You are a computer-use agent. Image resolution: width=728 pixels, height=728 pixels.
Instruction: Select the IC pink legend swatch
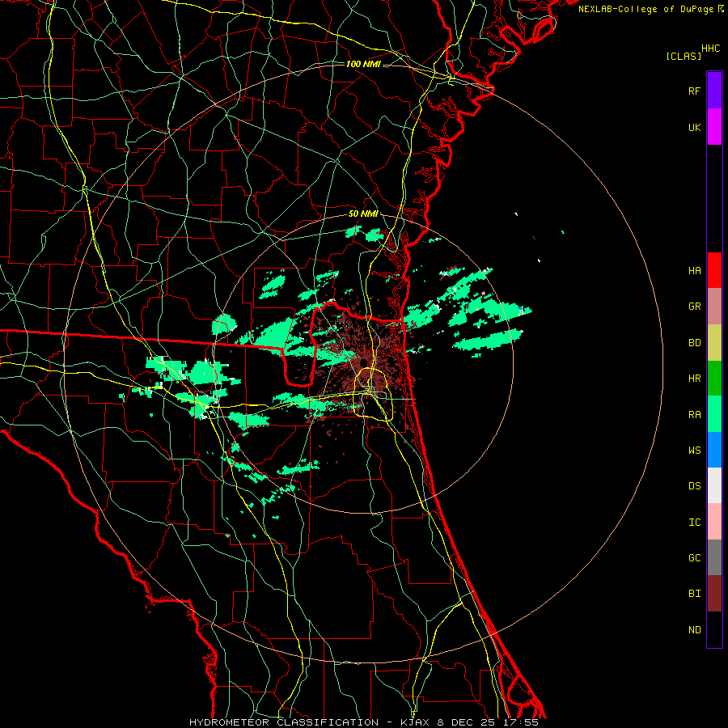tap(714, 522)
